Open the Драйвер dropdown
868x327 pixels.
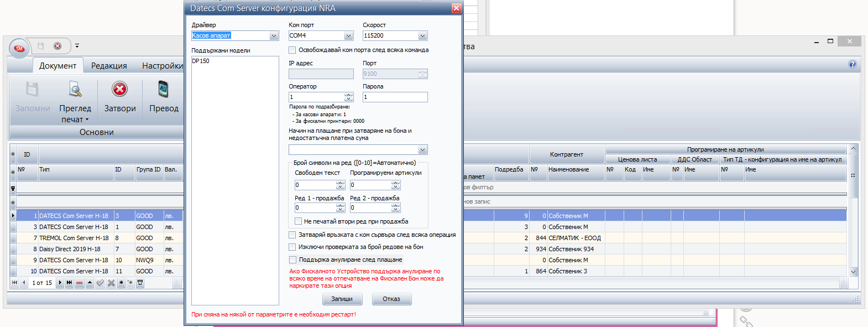(x=274, y=36)
